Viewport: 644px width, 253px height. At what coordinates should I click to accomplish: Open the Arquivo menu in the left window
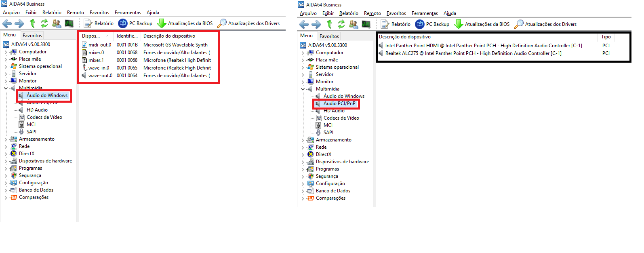(x=11, y=13)
